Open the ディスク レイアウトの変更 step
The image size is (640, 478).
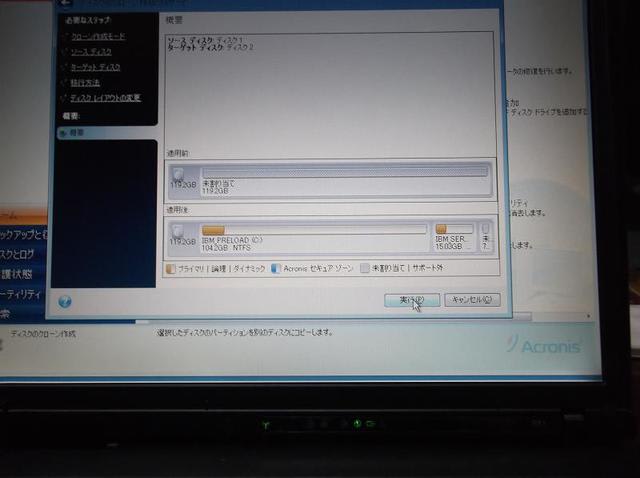105,98
